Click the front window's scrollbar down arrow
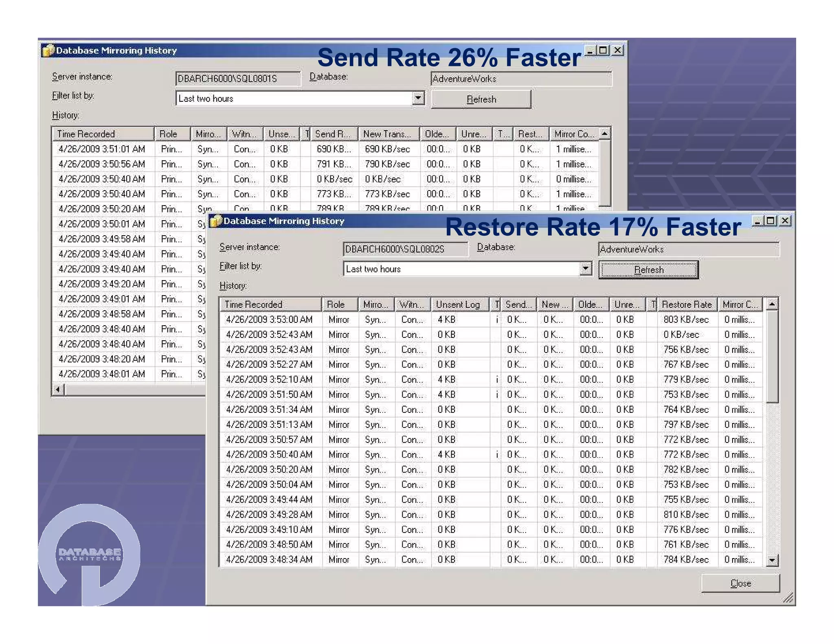 [x=772, y=561]
